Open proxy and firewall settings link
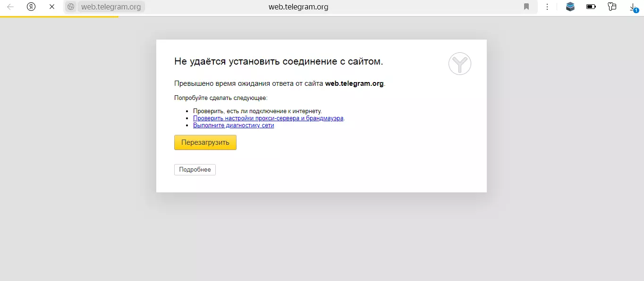 pyautogui.click(x=268, y=118)
